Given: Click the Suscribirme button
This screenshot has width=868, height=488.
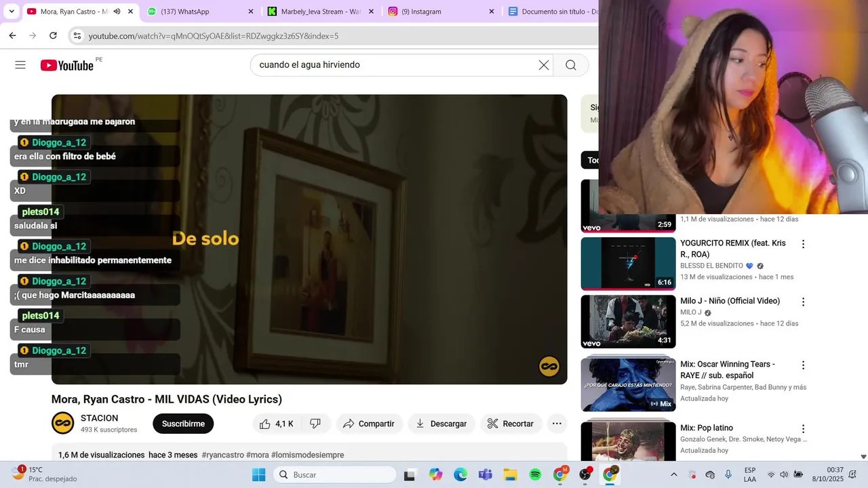Looking at the screenshot, I should pos(183,424).
